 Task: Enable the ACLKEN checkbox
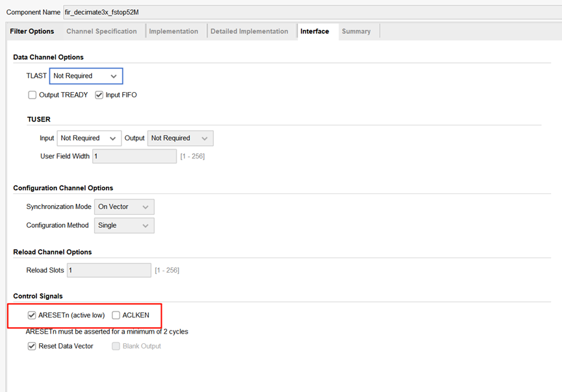click(116, 315)
